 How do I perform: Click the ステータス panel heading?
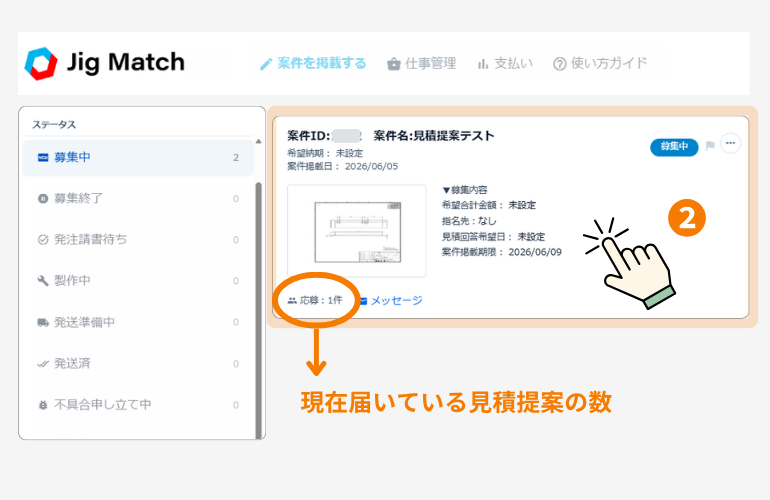(54, 125)
